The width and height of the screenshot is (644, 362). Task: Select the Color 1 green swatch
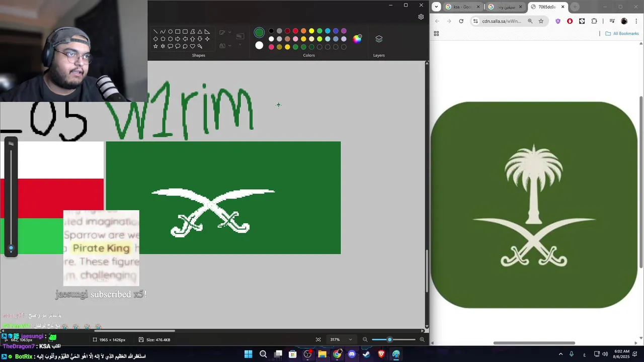click(x=259, y=33)
